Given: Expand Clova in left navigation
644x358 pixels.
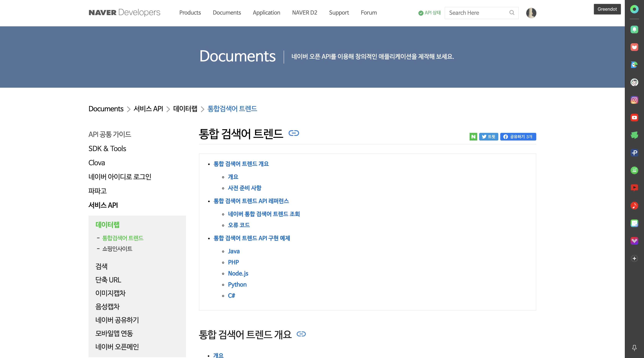Looking at the screenshot, I should [x=96, y=163].
